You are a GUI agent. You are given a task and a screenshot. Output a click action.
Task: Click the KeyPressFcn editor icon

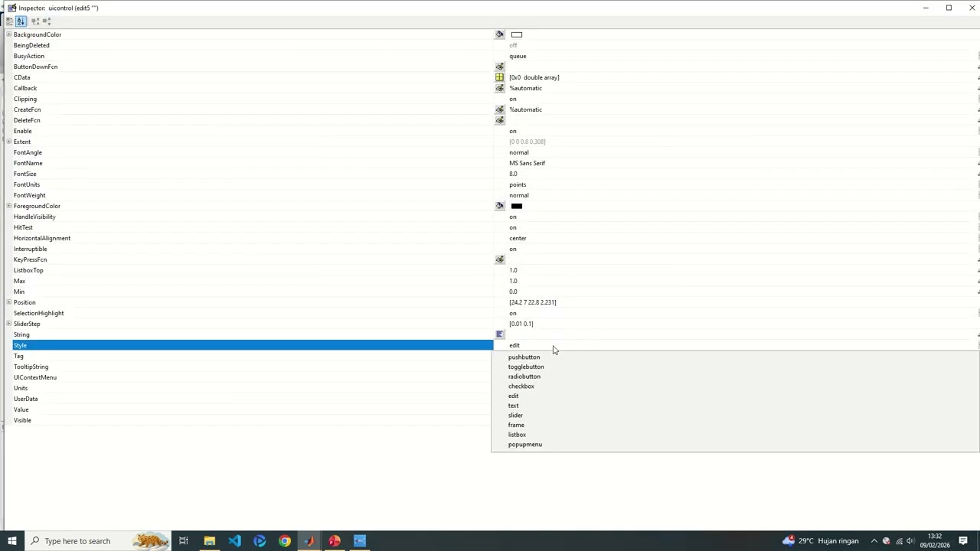click(500, 259)
